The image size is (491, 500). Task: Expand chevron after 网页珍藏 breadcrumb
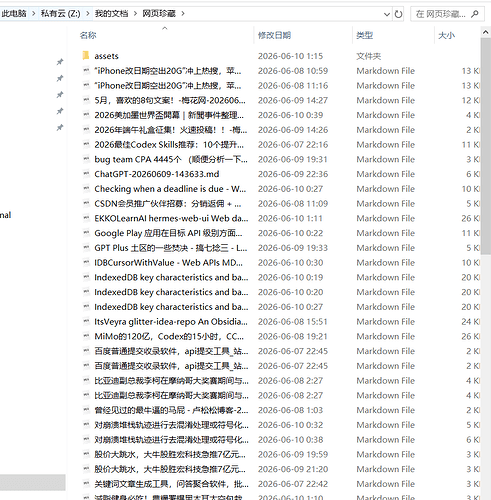(x=183, y=14)
